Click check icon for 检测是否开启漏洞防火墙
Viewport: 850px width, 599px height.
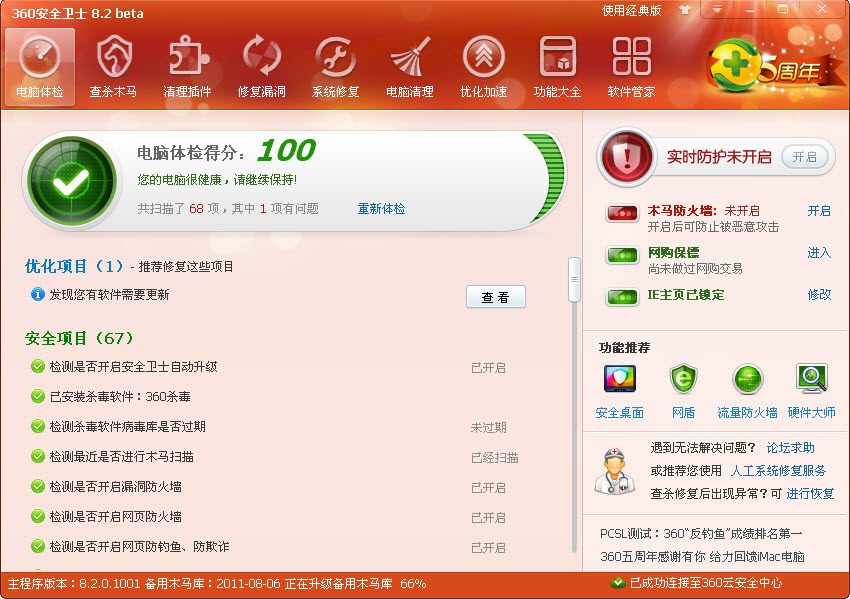click(x=37, y=486)
